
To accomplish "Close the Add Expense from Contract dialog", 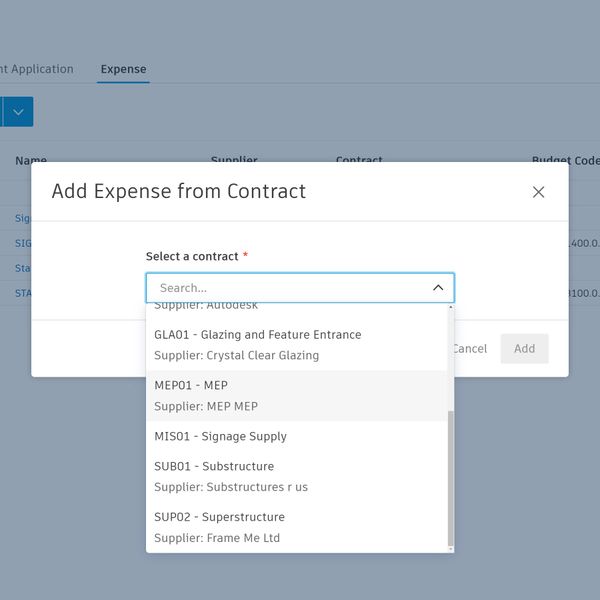I will 538,192.
